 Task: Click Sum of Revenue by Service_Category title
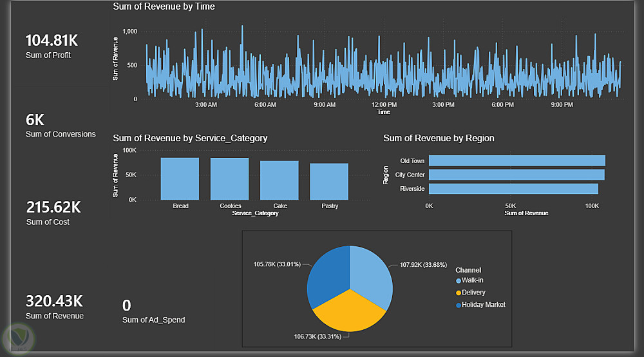click(x=190, y=139)
